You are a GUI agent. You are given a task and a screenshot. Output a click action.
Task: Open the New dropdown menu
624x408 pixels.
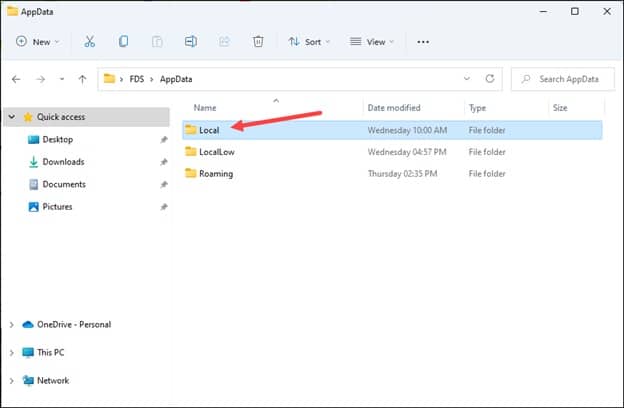point(38,42)
